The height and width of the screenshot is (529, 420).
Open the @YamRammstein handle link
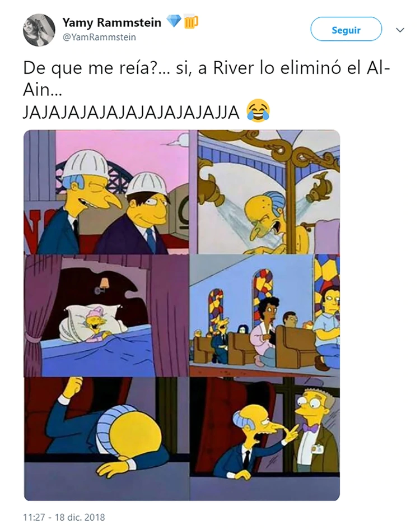click(x=100, y=37)
